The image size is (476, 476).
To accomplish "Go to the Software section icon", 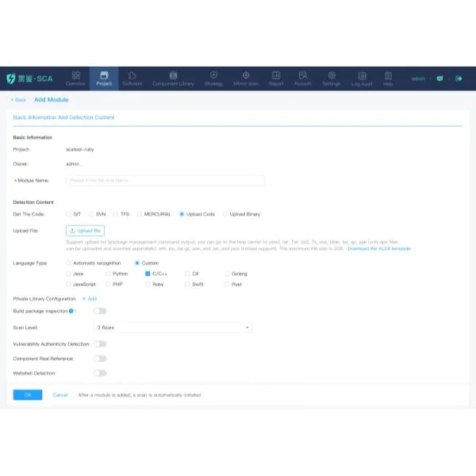I will point(132,75).
